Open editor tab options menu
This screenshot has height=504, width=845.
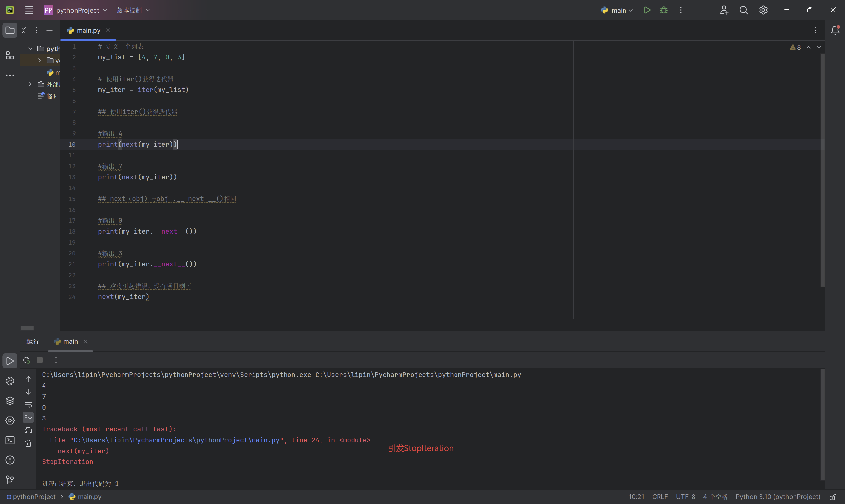815,30
